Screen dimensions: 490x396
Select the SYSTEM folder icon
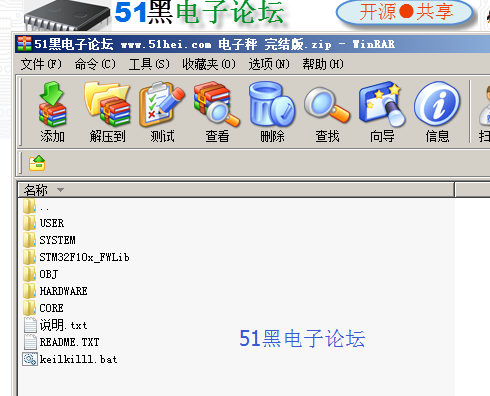pos(29,240)
